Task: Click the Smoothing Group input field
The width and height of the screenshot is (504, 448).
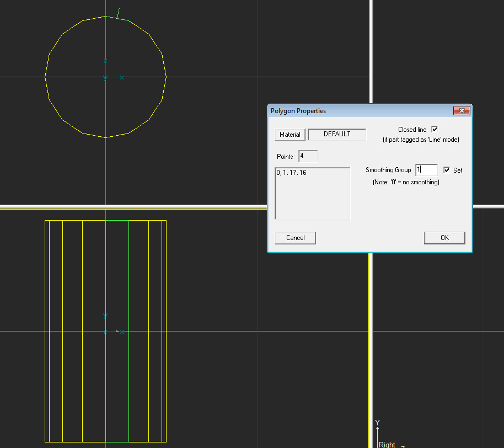Action: [x=426, y=170]
